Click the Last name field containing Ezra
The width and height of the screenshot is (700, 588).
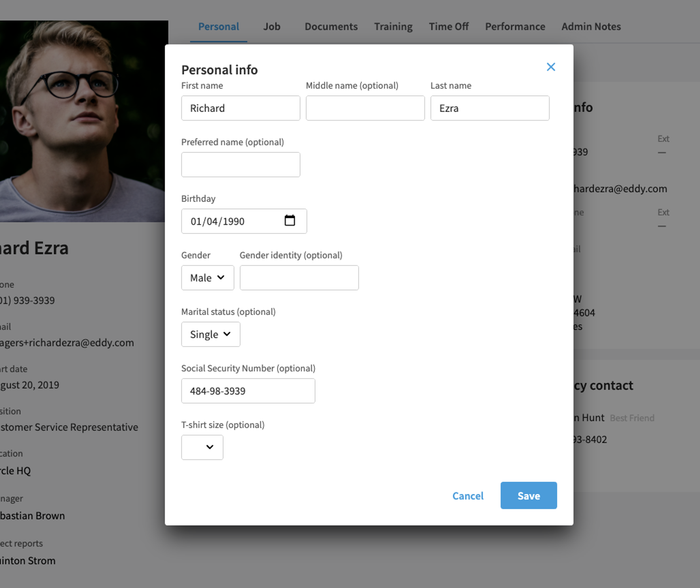coord(490,108)
